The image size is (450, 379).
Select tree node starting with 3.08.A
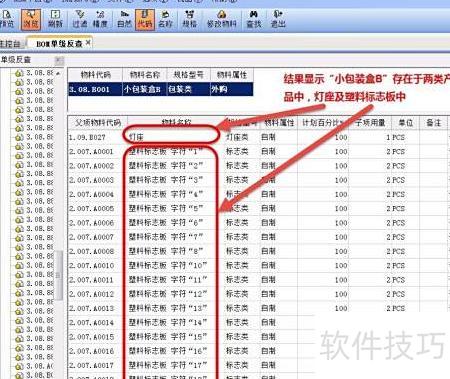[39, 366]
